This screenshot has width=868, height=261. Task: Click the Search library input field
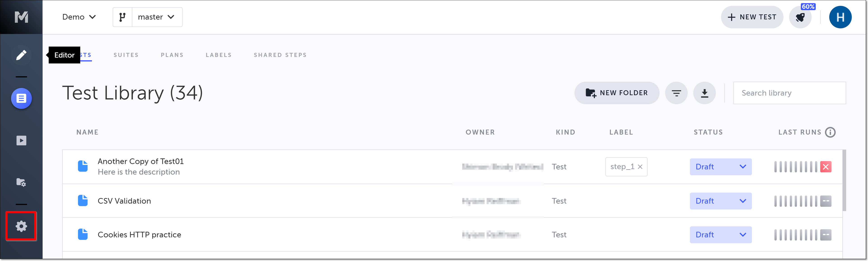(x=789, y=93)
